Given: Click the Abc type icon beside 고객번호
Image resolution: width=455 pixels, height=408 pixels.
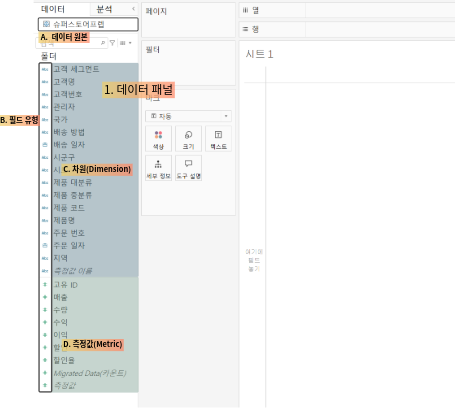Looking at the screenshot, I should [x=45, y=95].
